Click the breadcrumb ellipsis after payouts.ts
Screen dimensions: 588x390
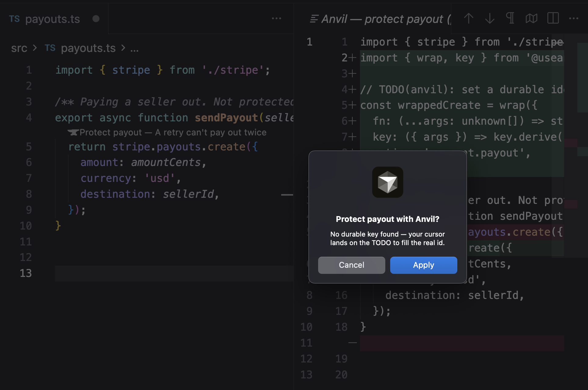tap(134, 49)
